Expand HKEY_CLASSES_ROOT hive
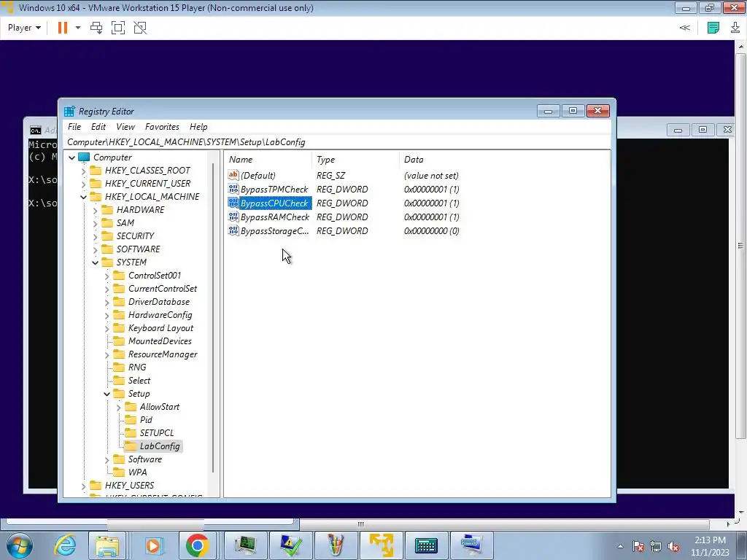Image resolution: width=747 pixels, height=560 pixels. (x=83, y=171)
